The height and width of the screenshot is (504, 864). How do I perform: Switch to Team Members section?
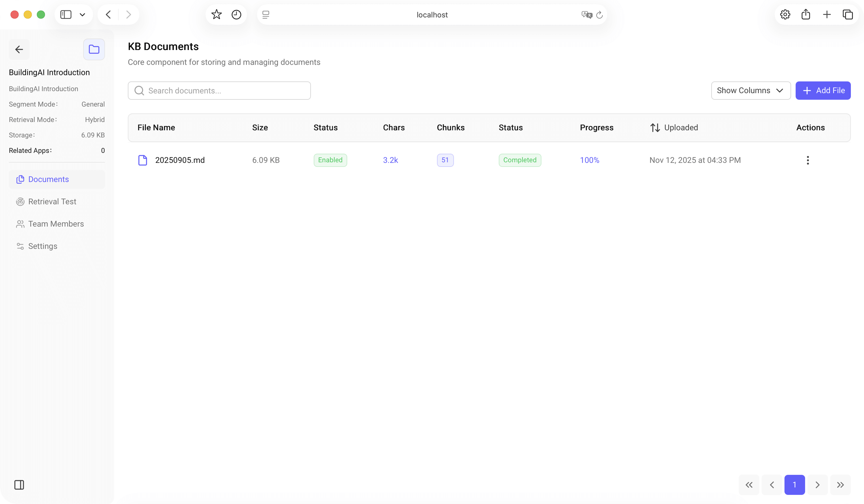click(x=56, y=224)
